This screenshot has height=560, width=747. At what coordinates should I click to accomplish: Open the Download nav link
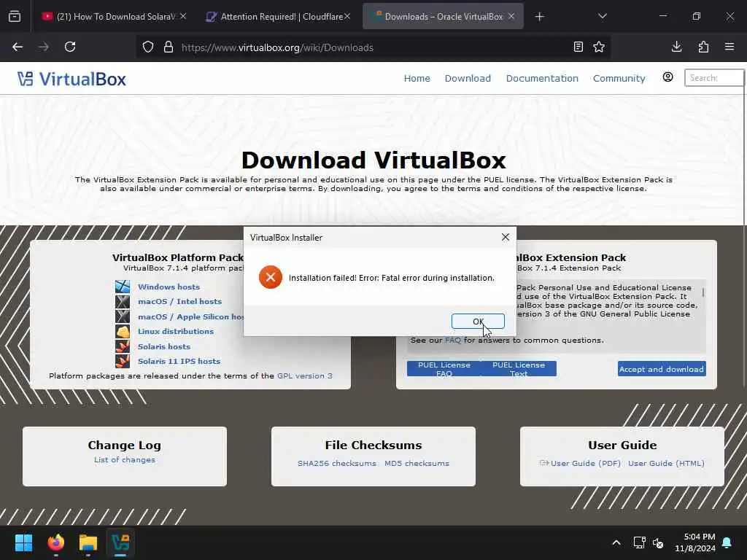(x=468, y=78)
